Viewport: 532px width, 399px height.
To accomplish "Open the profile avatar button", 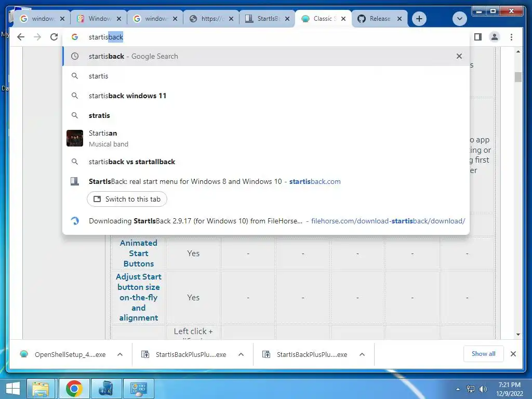I will tap(495, 37).
